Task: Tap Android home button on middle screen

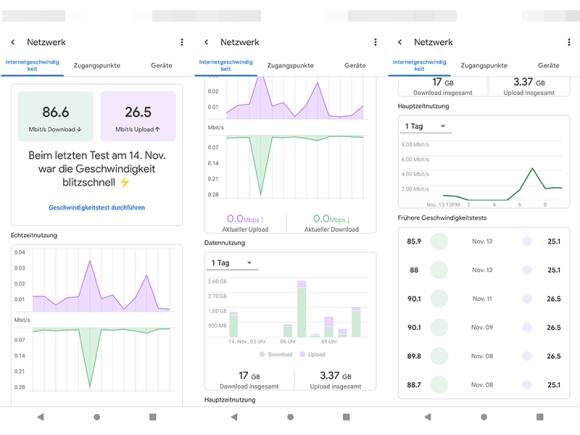Action: point(290,417)
